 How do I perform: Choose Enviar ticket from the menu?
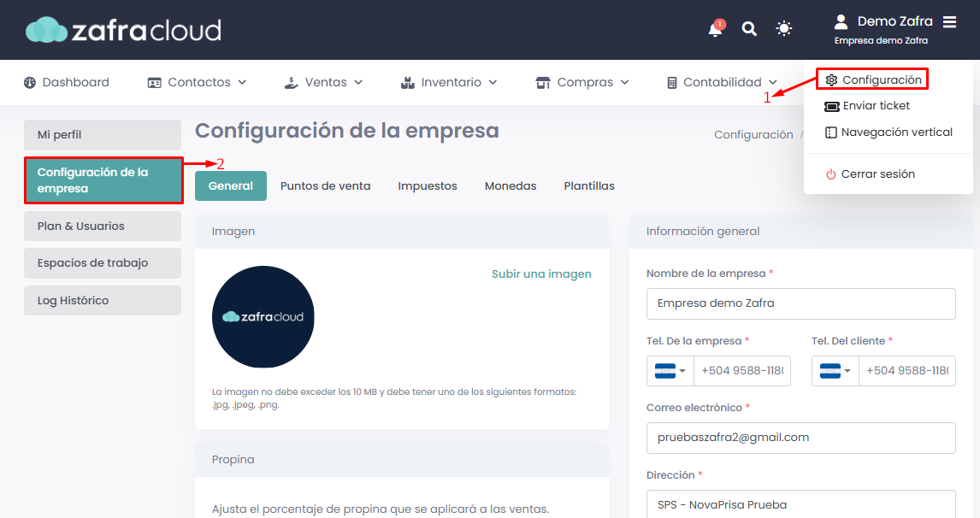click(x=867, y=106)
